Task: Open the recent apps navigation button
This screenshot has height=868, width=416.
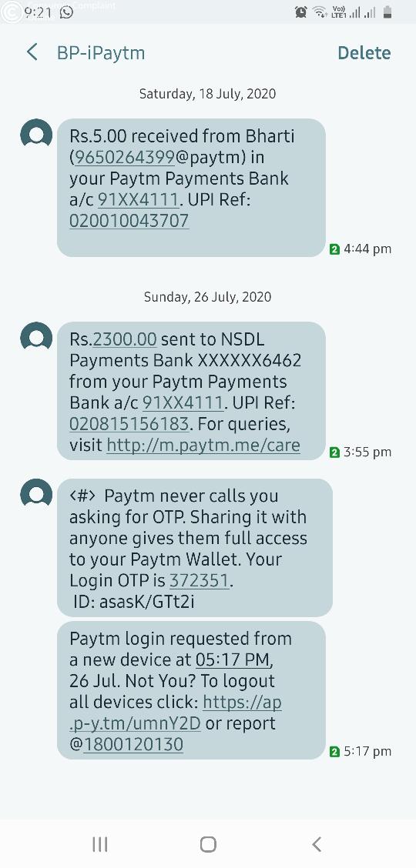Action: pyautogui.click(x=99, y=844)
